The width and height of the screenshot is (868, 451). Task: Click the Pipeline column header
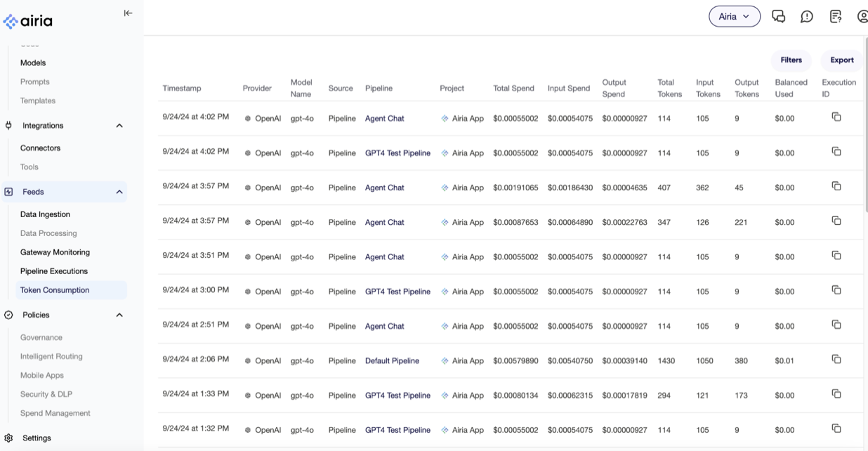click(x=379, y=89)
